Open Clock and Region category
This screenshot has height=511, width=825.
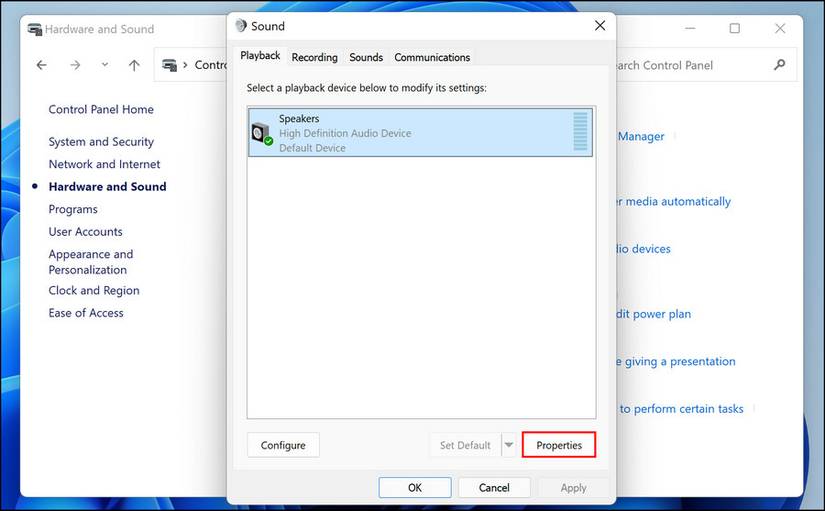point(94,290)
